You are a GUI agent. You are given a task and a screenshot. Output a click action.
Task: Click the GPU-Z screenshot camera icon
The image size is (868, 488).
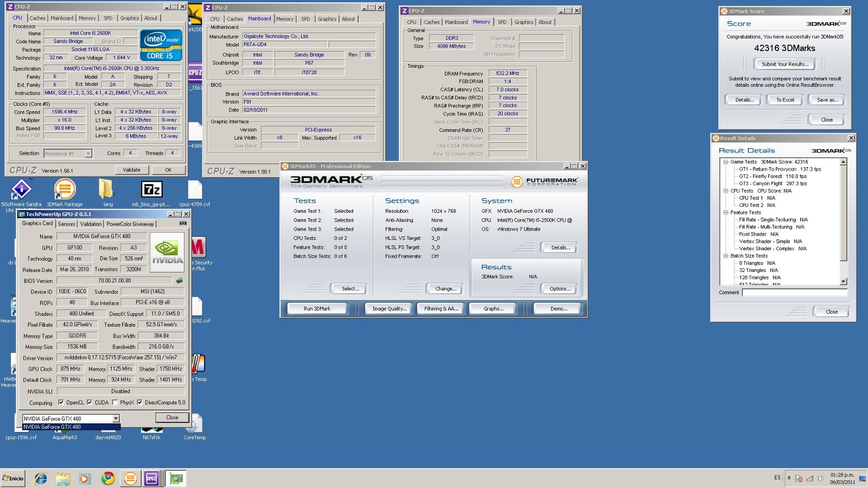pos(183,223)
